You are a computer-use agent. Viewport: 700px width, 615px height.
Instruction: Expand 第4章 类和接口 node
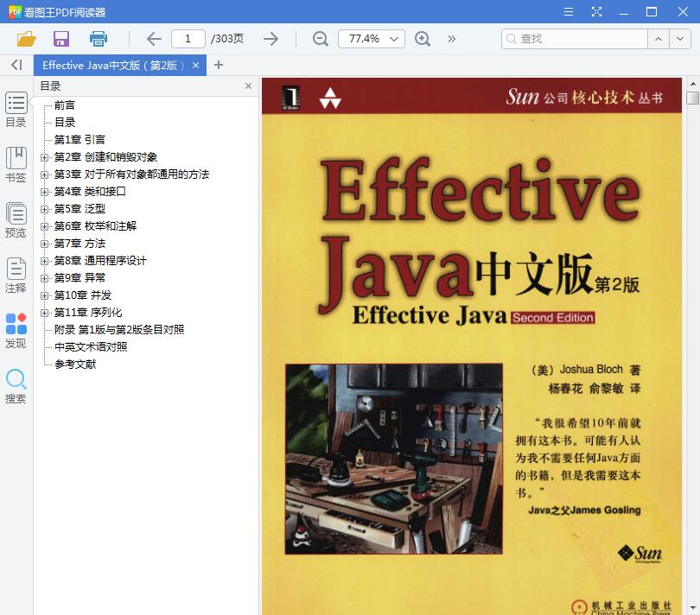[x=44, y=192]
